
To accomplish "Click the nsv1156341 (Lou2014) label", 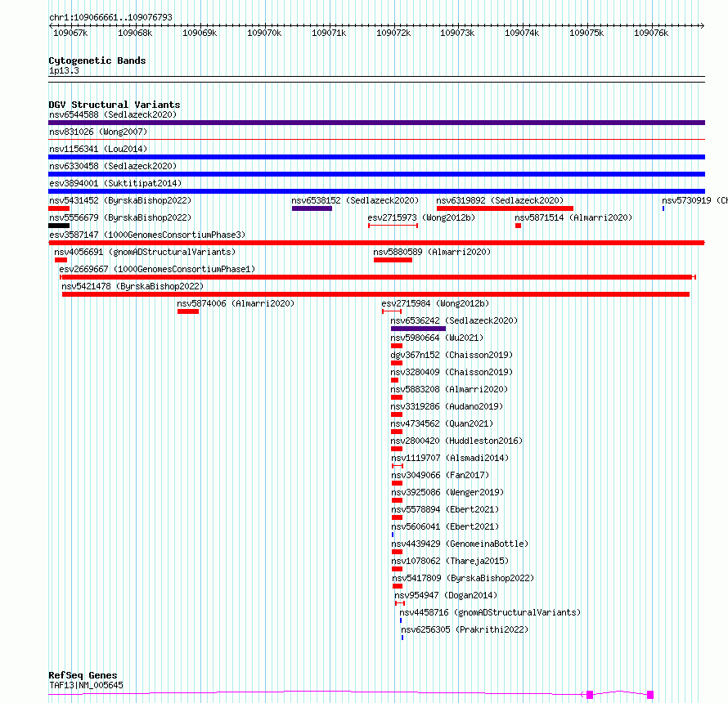I will (x=98, y=149).
